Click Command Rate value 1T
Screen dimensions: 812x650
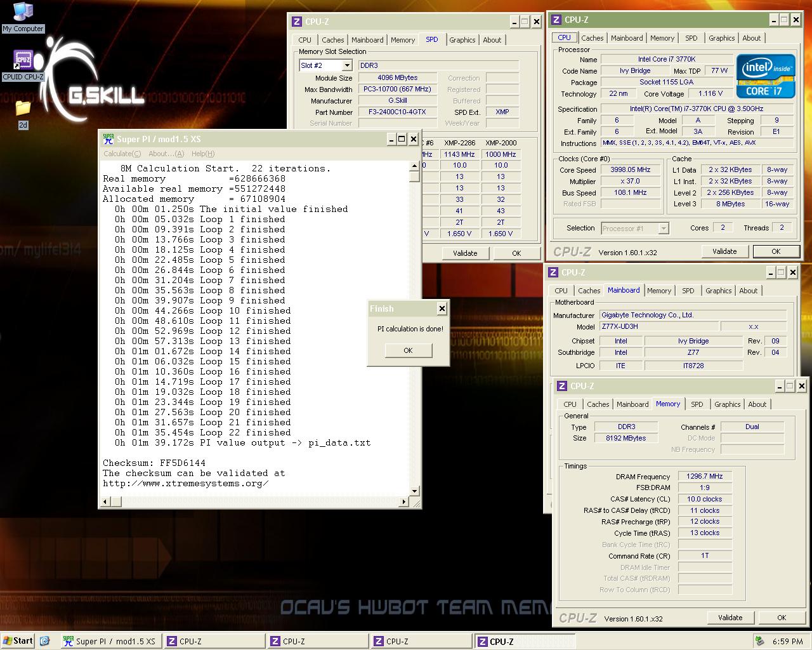tap(704, 555)
